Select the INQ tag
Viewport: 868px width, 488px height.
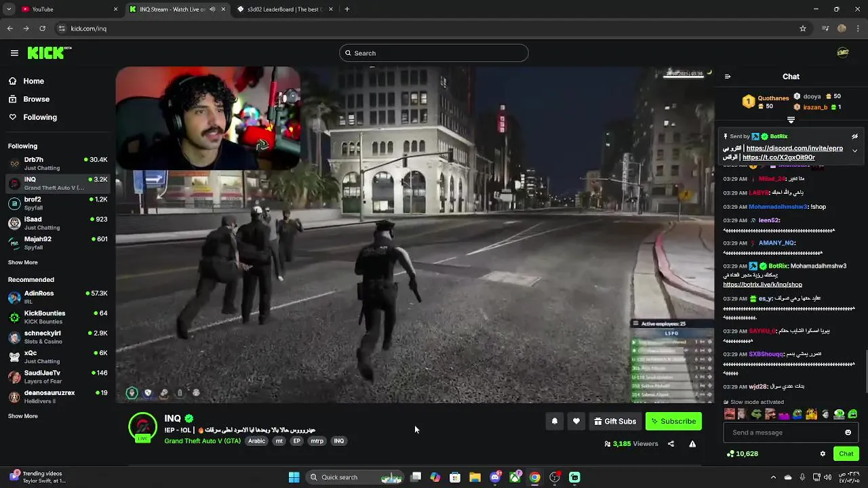pos(339,441)
